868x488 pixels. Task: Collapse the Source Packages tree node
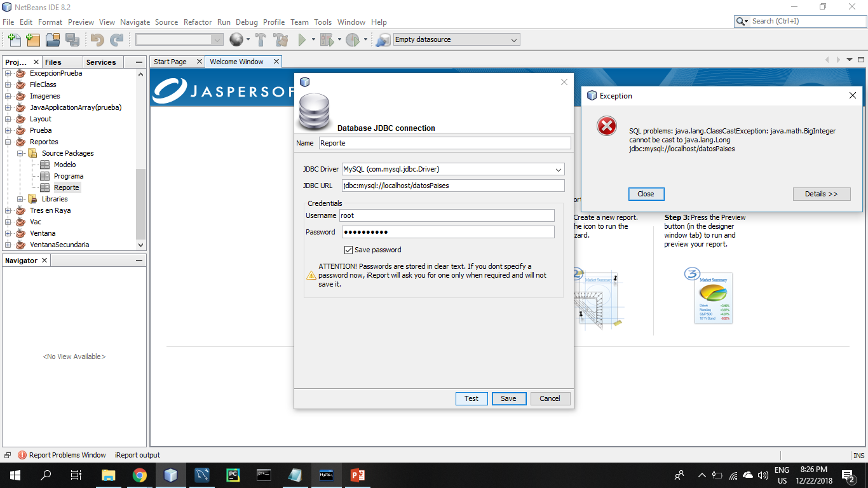click(20, 153)
